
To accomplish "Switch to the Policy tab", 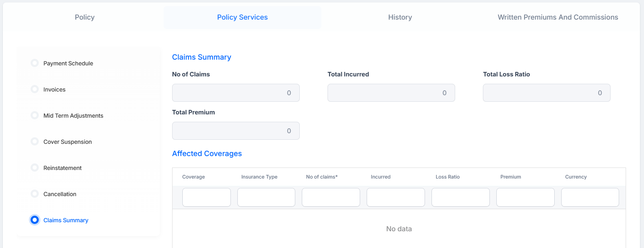I will [x=84, y=17].
